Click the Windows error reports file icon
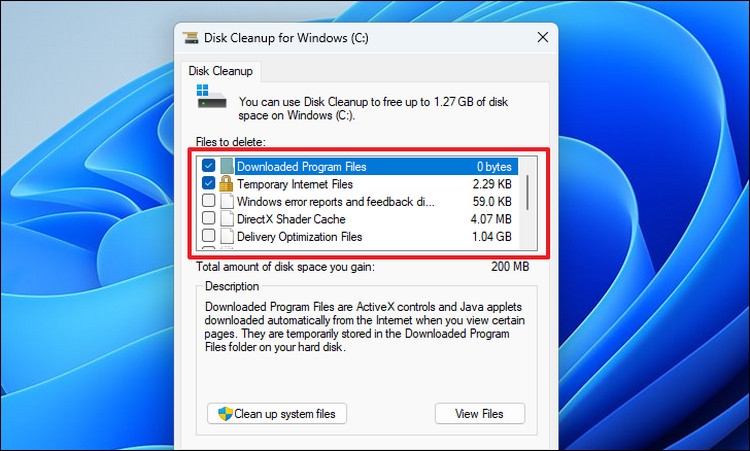 [227, 201]
